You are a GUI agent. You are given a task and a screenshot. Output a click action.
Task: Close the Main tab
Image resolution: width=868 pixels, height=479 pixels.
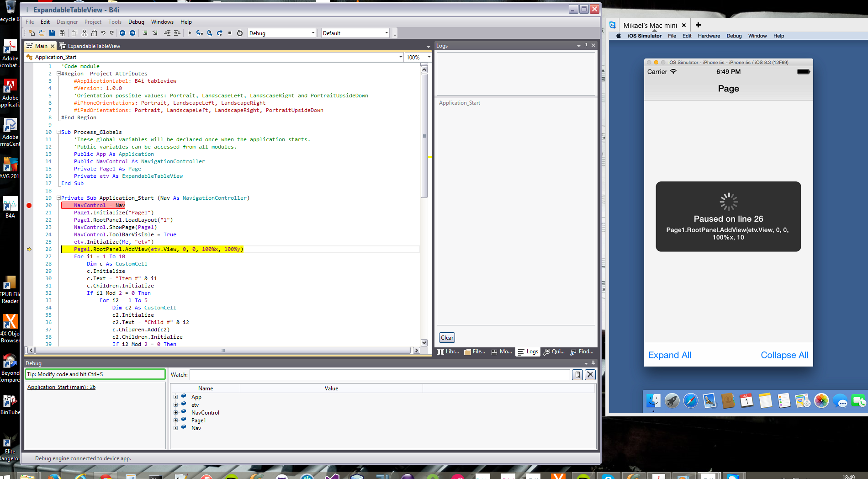(x=53, y=46)
